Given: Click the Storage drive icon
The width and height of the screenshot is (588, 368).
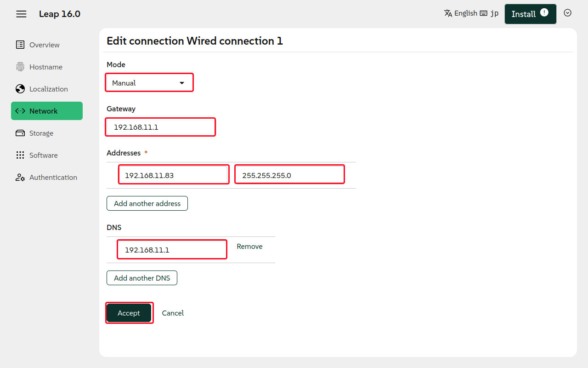Looking at the screenshot, I should tap(20, 133).
